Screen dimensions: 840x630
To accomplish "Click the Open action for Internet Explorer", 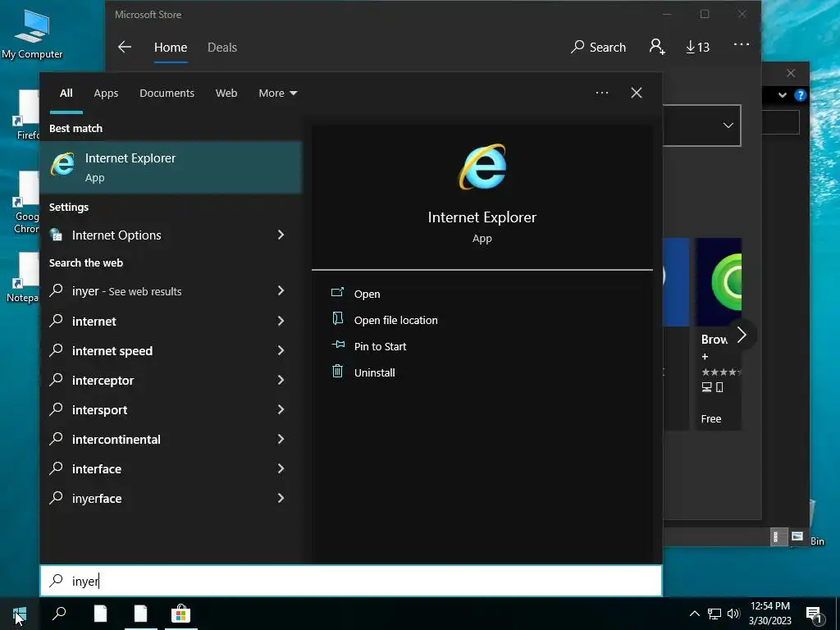I will tap(367, 294).
